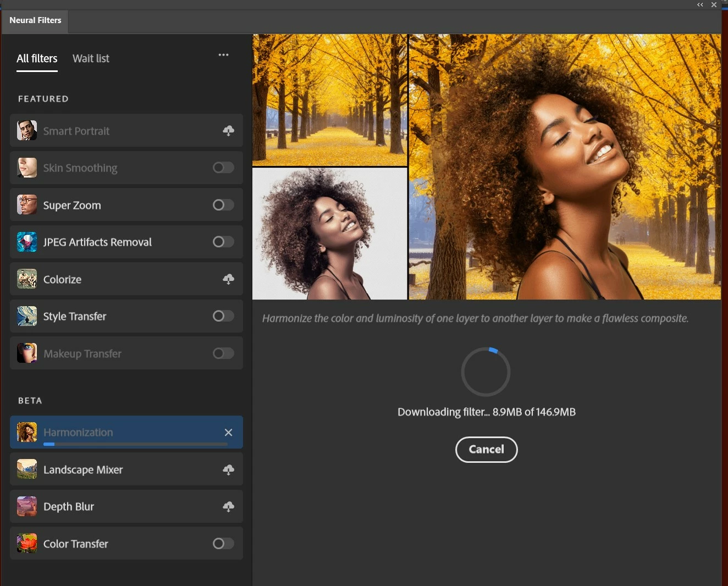Download the Landscape Mixer filter via cloud icon
The height and width of the screenshot is (586, 728).
(x=228, y=469)
